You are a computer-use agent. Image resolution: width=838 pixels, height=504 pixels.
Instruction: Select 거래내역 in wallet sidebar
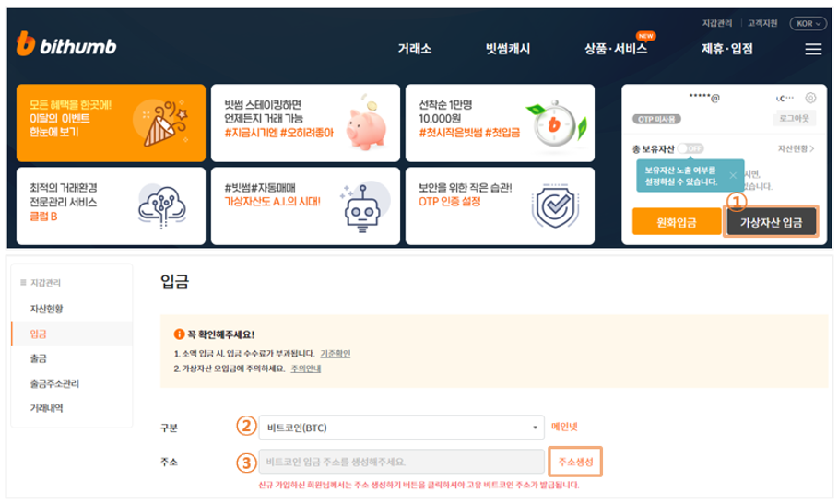tap(46, 408)
